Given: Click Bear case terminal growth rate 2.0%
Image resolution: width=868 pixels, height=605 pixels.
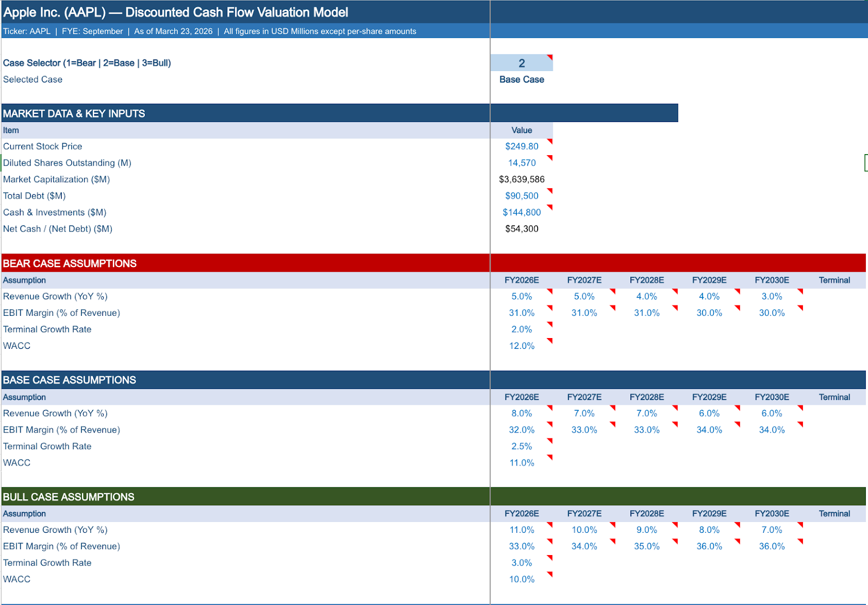Looking at the screenshot, I should click(x=521, y=329).
